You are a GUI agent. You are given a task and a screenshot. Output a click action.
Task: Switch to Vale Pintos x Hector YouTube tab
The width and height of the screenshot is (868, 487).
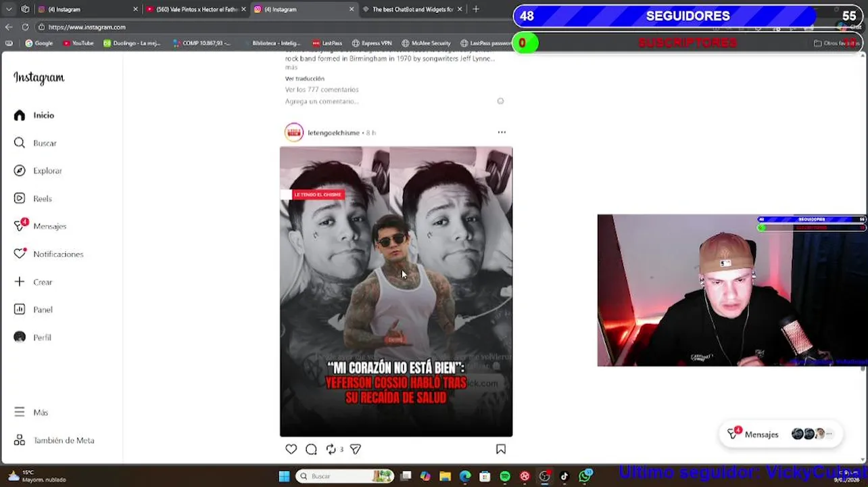[196, 9]
